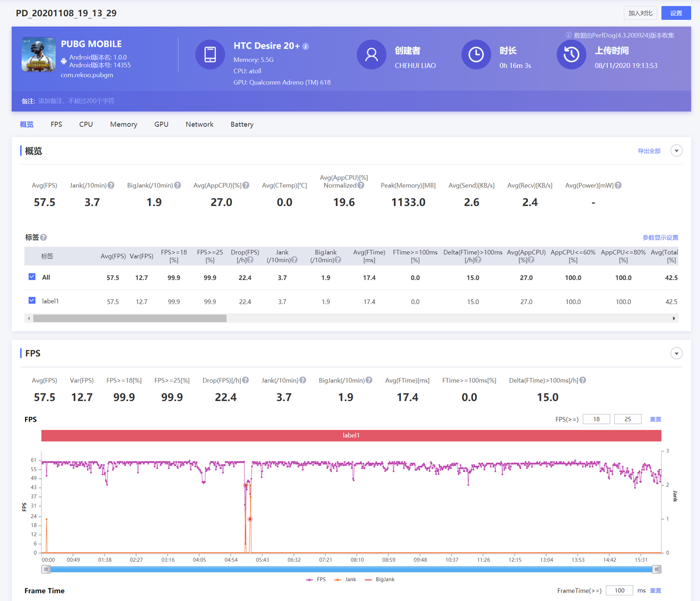The image size is (700, 601).
Task: Click help icon beside Drop(FPS)[/h] in FPS section
Action: [x=245, y=381]
